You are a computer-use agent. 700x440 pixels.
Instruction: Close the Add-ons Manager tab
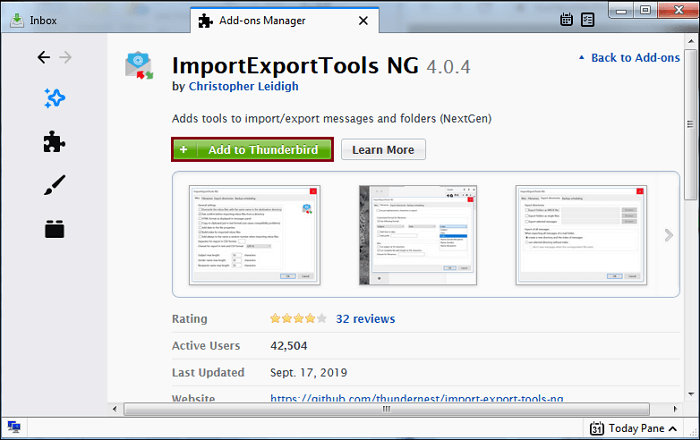click(363, 21)
